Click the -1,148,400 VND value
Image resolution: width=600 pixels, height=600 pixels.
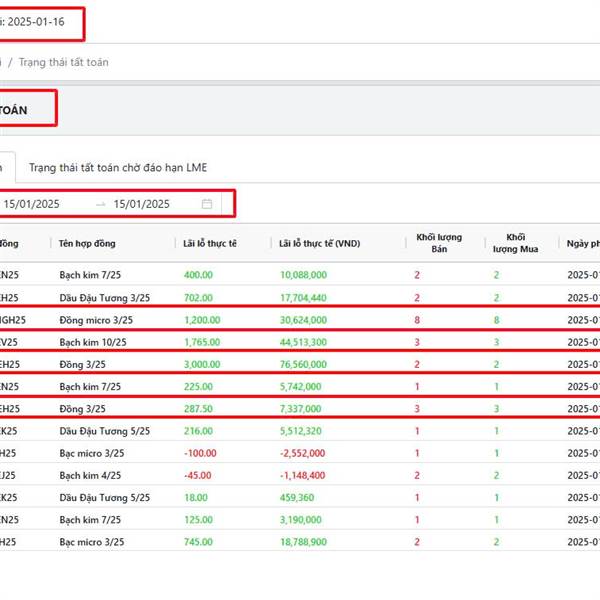(x=302, y=475)
